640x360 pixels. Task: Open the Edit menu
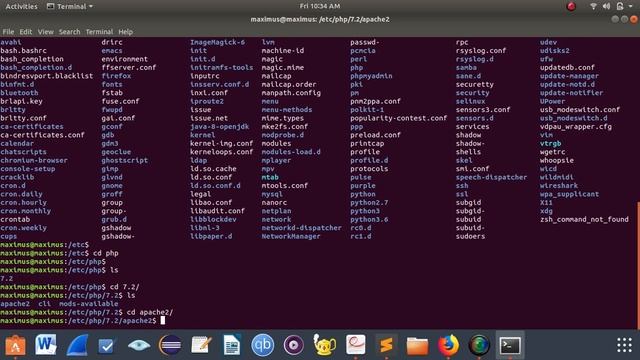[25, 31]
